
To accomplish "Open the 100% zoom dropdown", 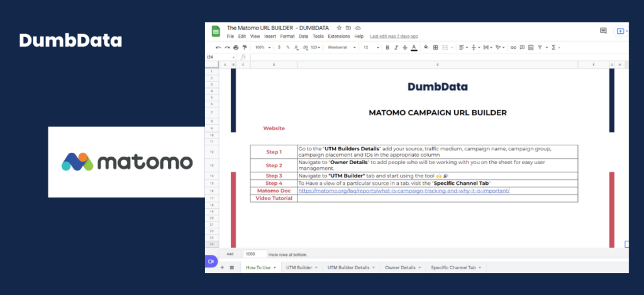I will coord(263,48).
